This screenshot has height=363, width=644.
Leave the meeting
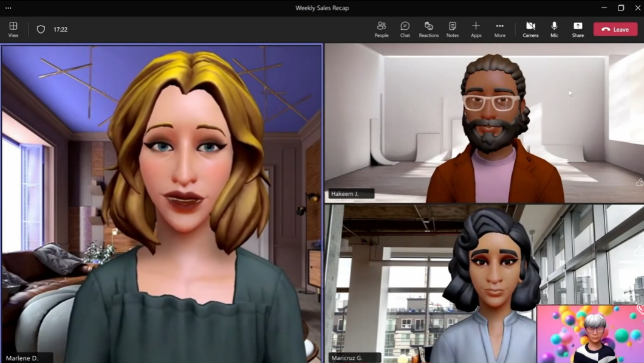(x=615, y=29)
